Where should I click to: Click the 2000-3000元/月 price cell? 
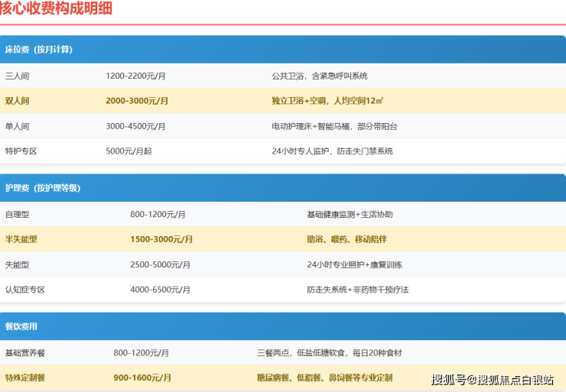(137, 101)
